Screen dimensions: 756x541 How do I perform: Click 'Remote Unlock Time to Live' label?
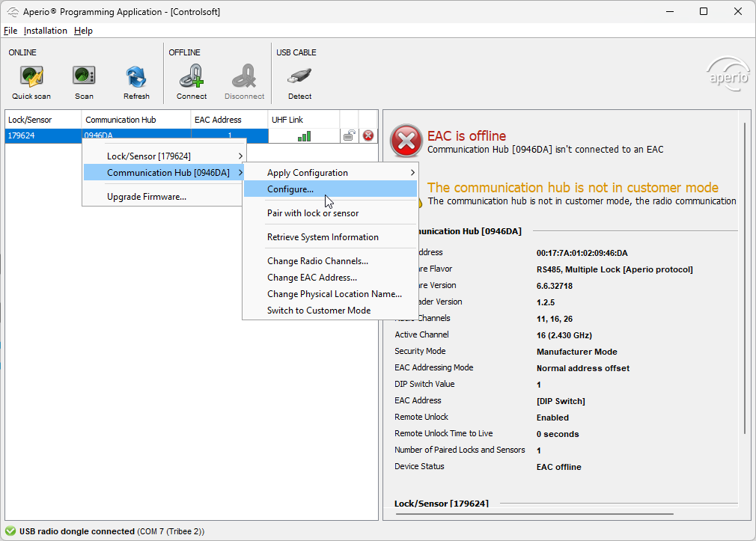[x=444, y=433]
